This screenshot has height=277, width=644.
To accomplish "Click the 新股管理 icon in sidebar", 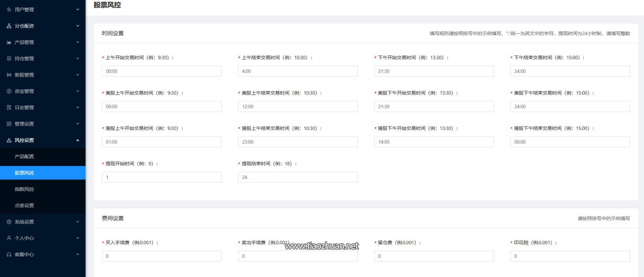I will [9, 75].
